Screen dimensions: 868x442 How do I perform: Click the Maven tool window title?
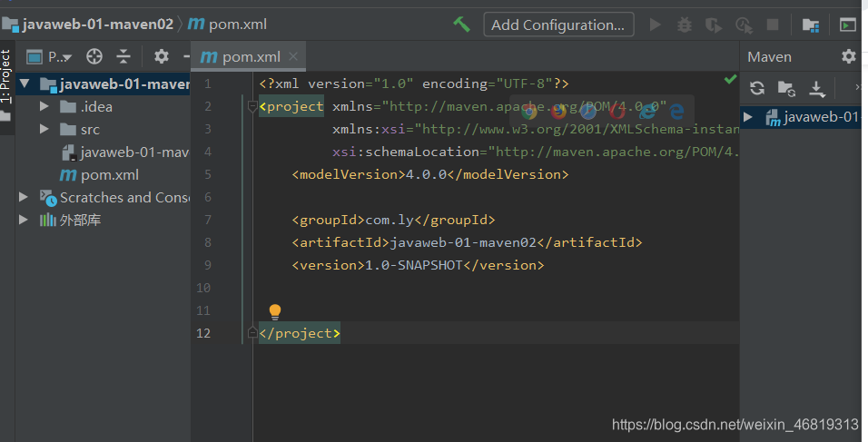(769, 57)
